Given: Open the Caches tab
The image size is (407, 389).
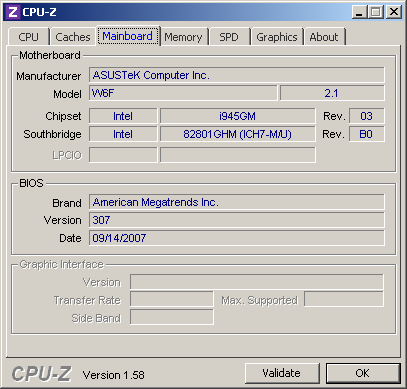Looking at the screenshot, I should [73, 37].
